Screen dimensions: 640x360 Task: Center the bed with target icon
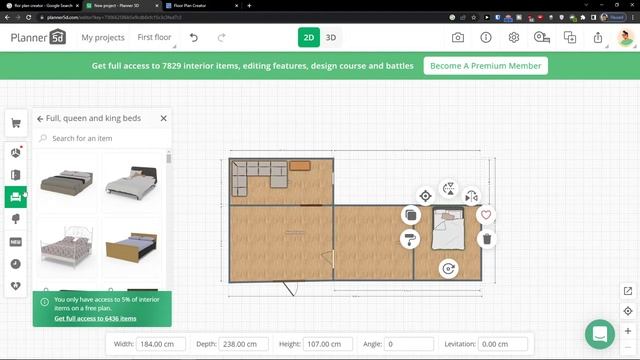(x=425, y=196)
